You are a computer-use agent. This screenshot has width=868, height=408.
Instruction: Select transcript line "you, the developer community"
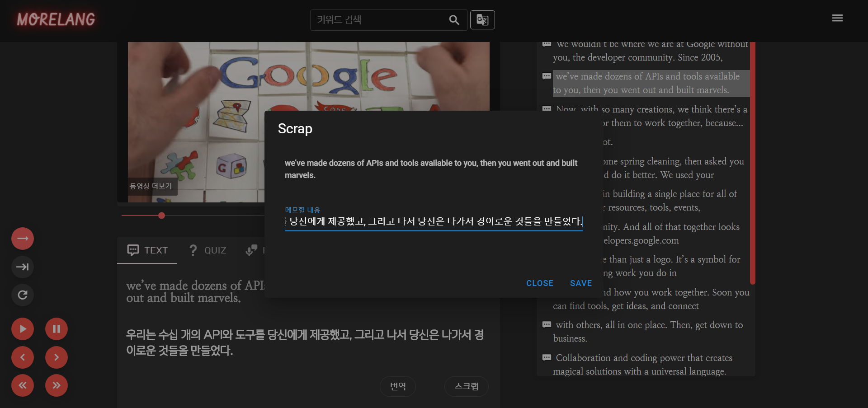coord(637,57)
